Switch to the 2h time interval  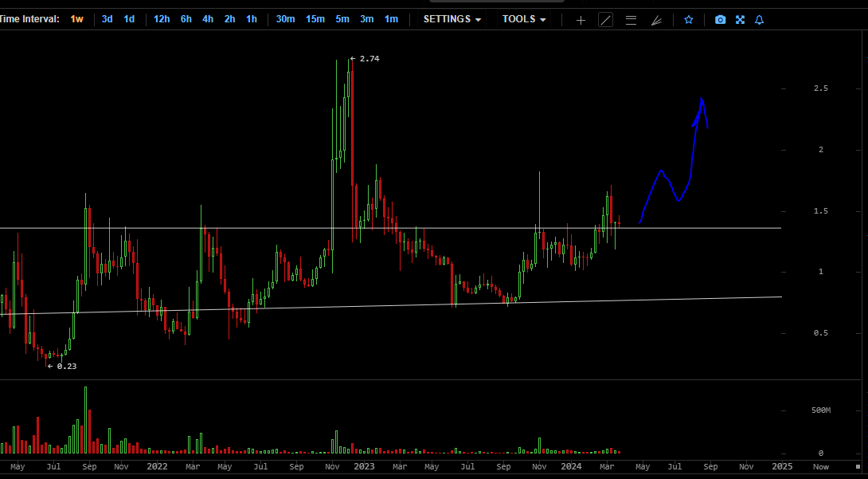point(229,19)
